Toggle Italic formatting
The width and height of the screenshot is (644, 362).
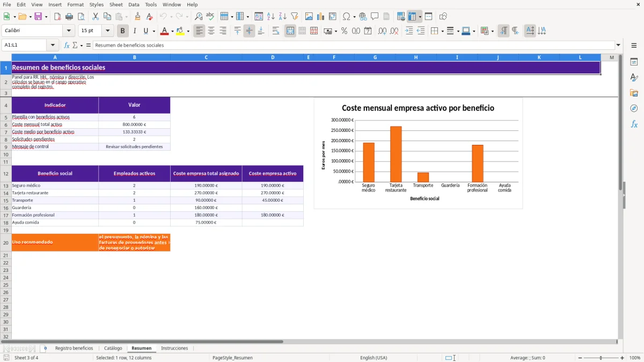click(x=135, y=31)
